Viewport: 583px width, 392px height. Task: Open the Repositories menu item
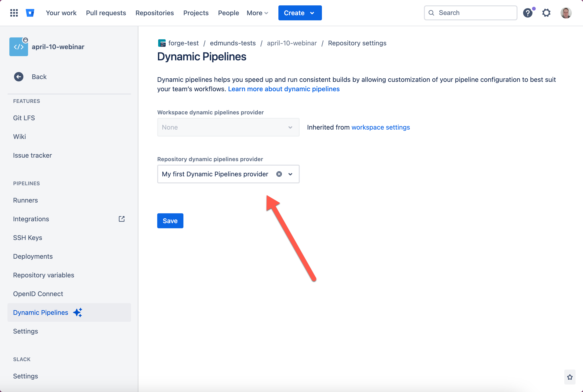coord(154,13)
